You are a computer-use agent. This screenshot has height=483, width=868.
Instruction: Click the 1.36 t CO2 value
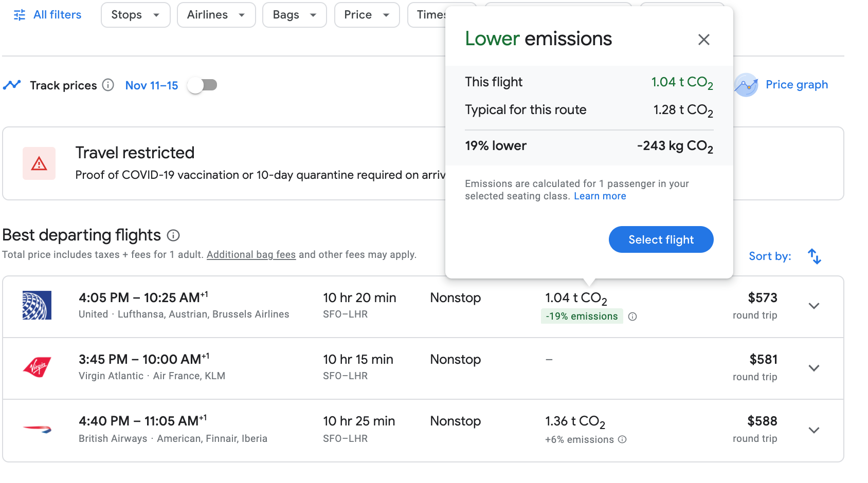[575, 422]
